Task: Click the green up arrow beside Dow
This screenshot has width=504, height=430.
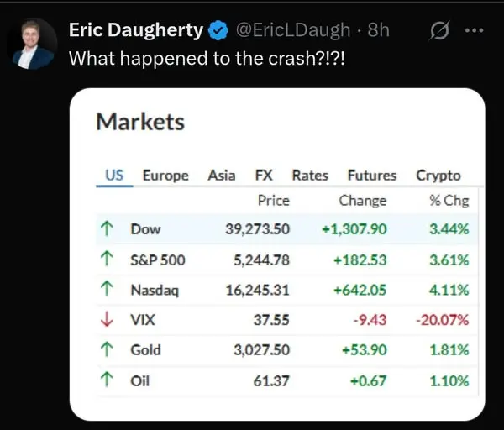Action: [107, 228]
